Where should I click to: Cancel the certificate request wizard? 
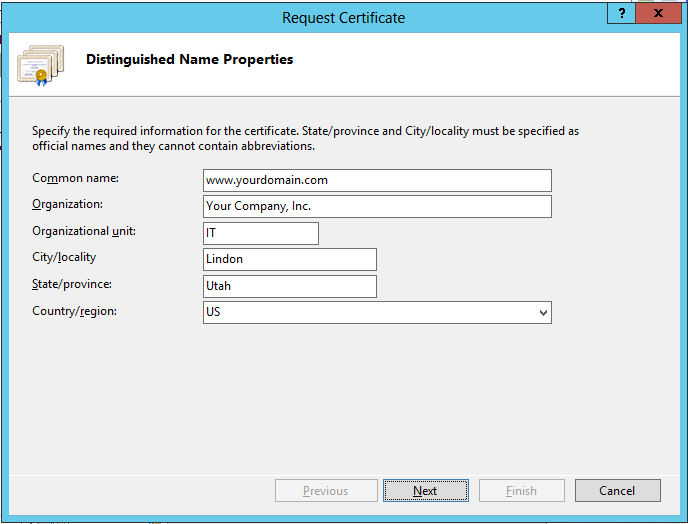coord(617,491)
